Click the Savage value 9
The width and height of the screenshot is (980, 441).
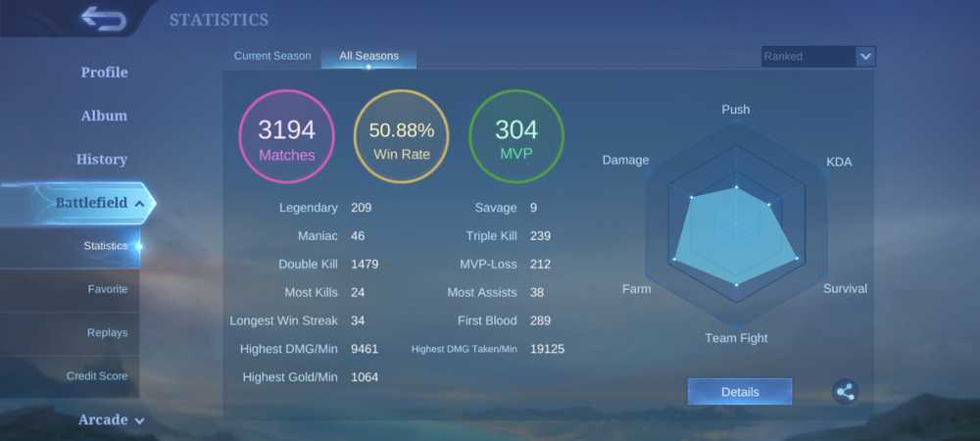[533, 208]
